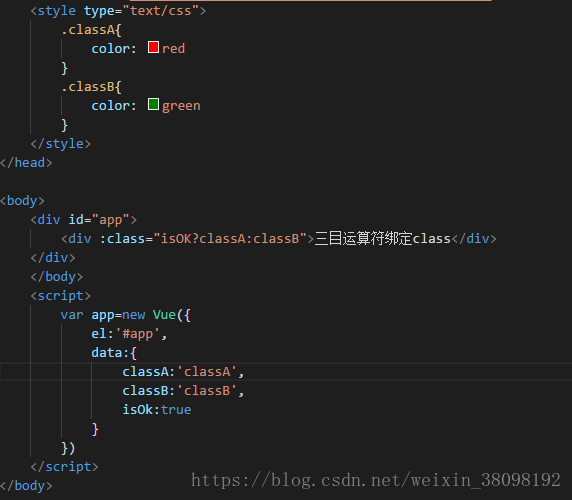
Task: Click the Chinese text 三目运算符绑定class
Action: pos(383,239)
